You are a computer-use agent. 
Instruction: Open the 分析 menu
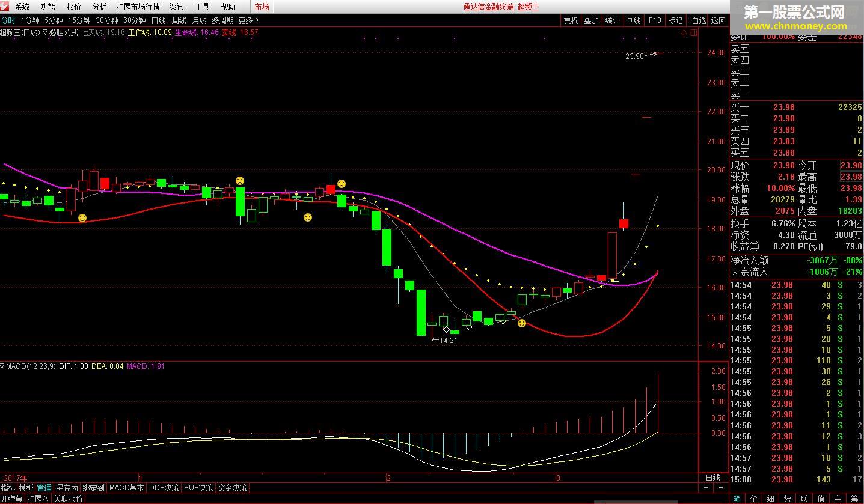pos(99,7)
